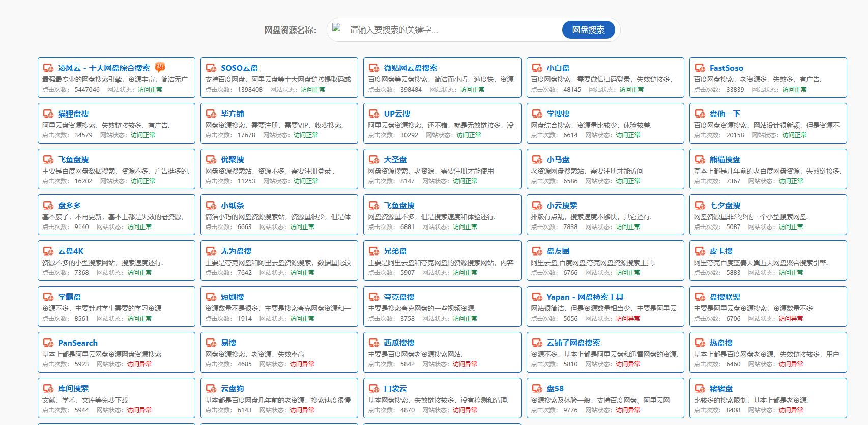Open the 盘搜联盟 link
This screenshot has height=425, width=868.
coord(725,297)
